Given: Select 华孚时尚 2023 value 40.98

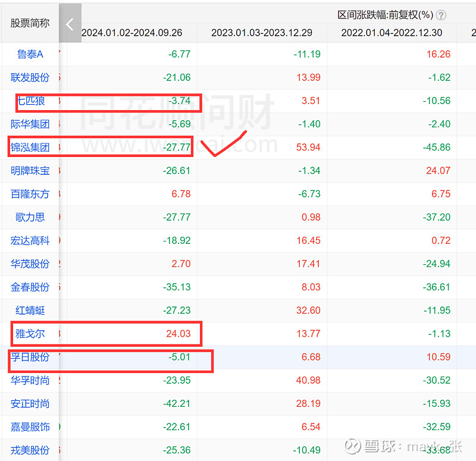Looking at the screenshot, I should pos(308,380).
